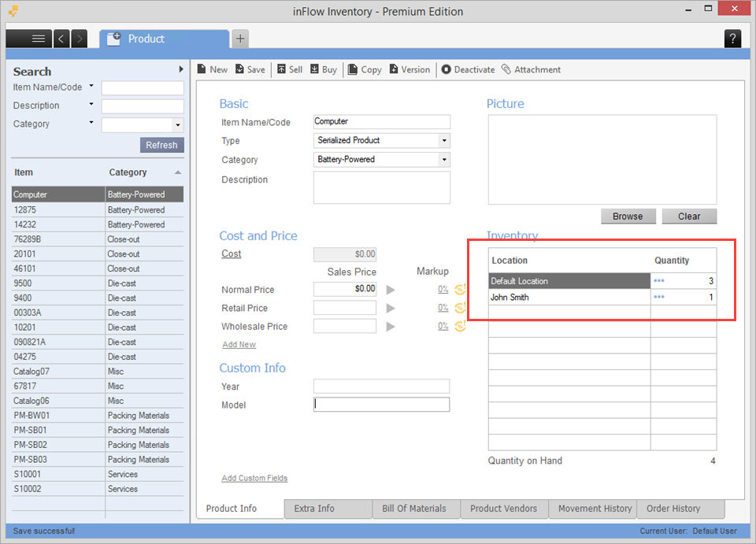Open Default Location quantity details dots

(659, 280)
